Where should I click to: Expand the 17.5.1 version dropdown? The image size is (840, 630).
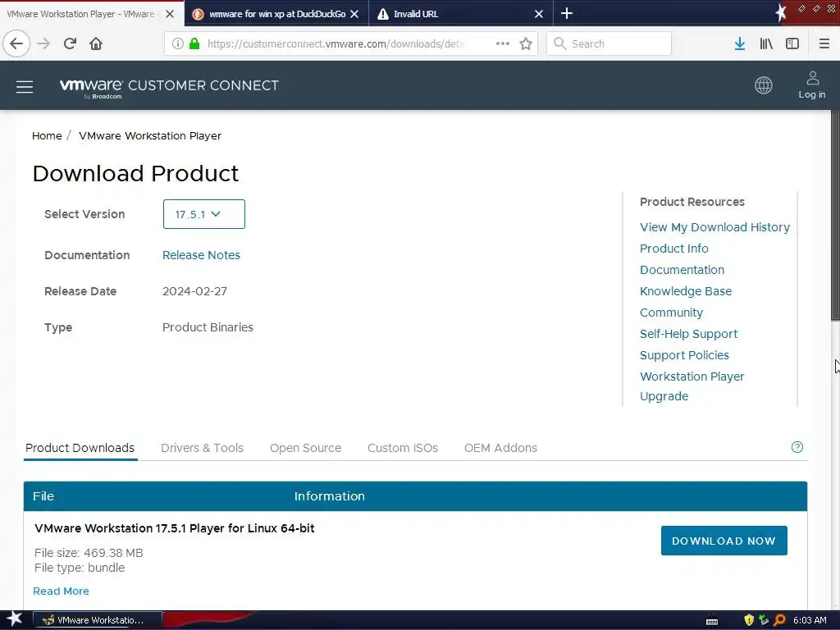[204, 214]
